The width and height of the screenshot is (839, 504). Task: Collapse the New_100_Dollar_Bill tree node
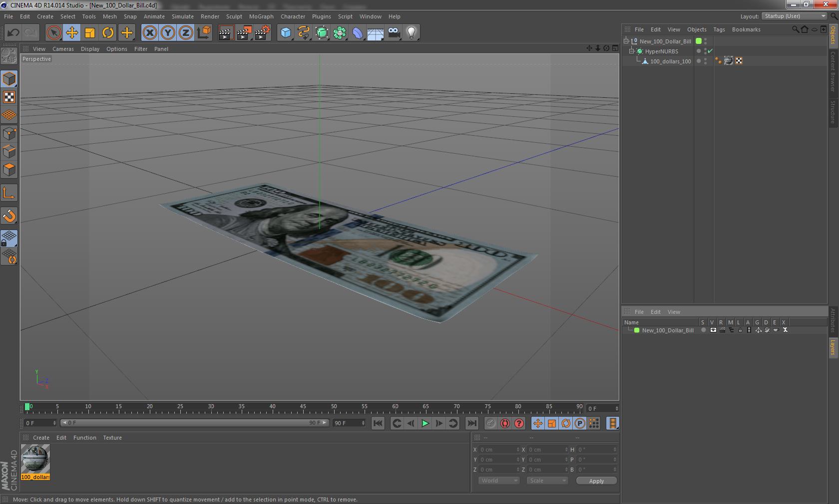click(626, 41)
